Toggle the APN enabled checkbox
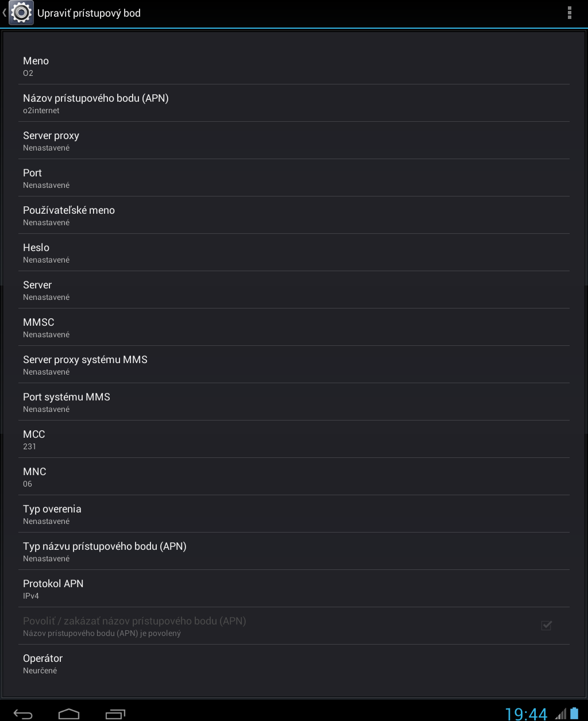This screenshot has width=588, height=721. 546,626
